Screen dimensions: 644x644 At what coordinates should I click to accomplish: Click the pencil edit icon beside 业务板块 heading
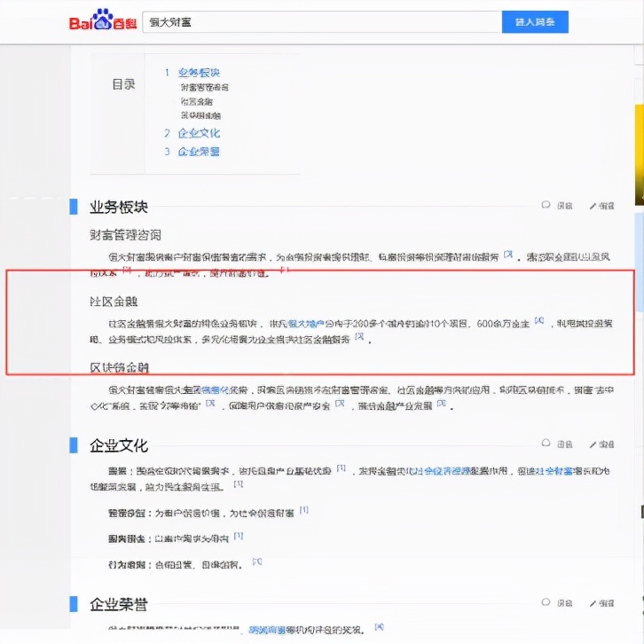593,206
